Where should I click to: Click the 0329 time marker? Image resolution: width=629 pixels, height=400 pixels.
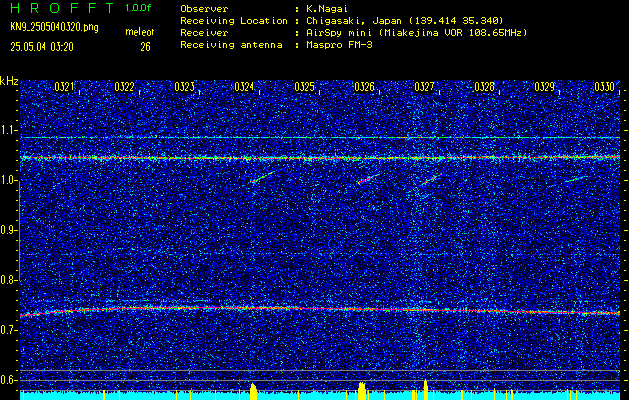coord(544,87)
